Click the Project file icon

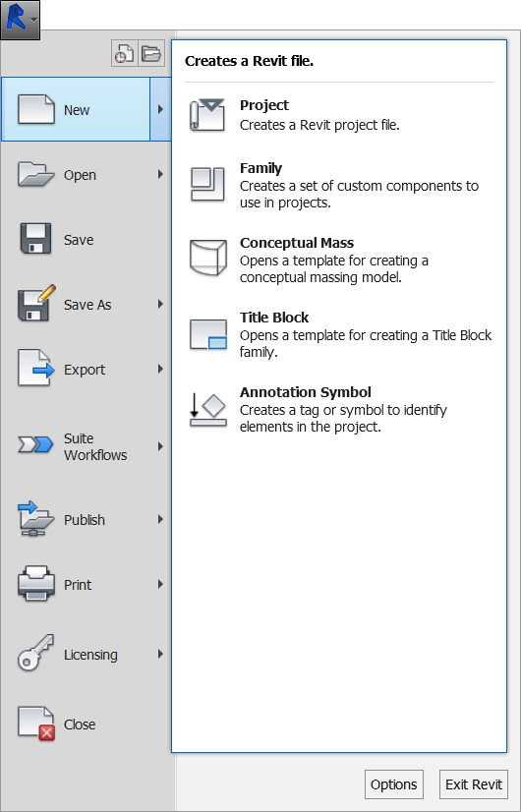point(207,115)
